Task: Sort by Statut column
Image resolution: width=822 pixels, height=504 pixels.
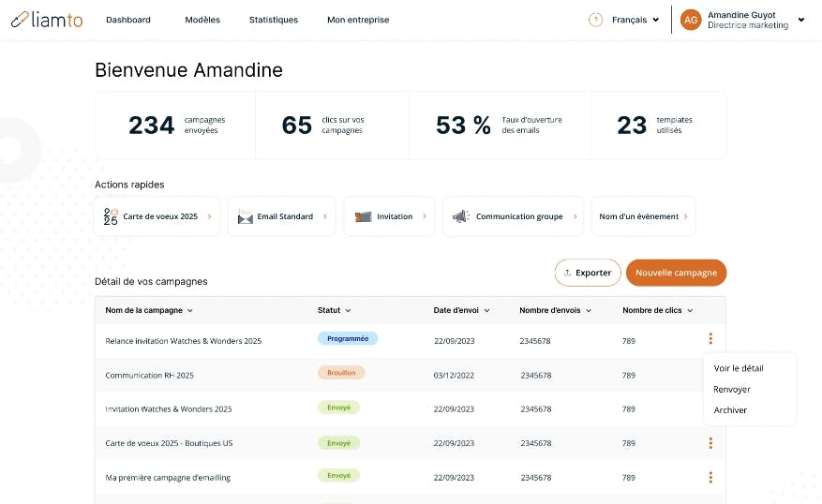Action: tap(334, 310)
